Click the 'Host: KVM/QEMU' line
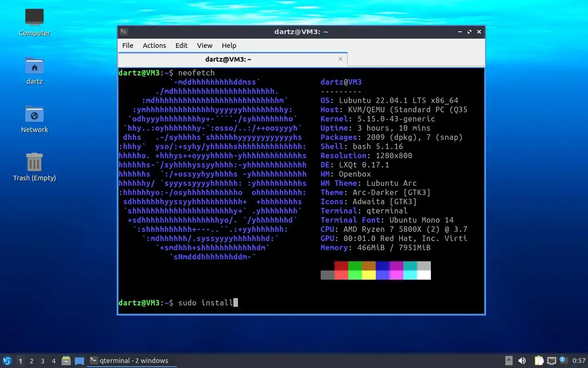The width and height of the screenshot is (588, 368). pos(394,109)
